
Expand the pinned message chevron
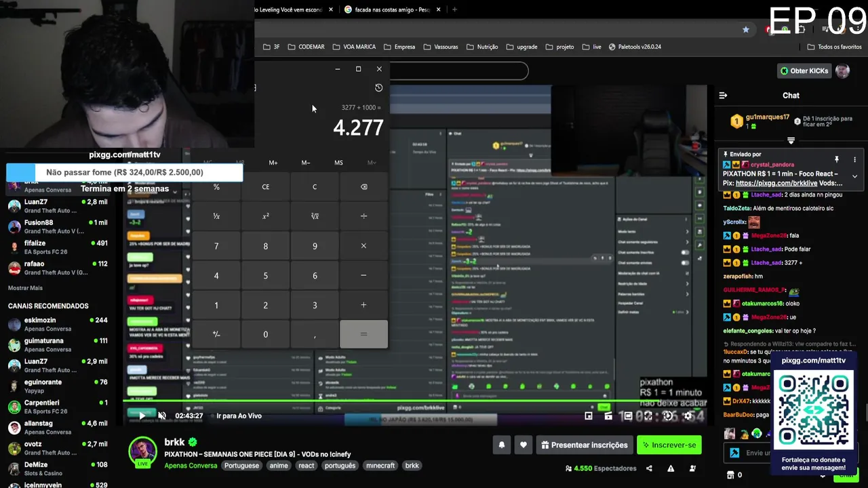point(854,176)
